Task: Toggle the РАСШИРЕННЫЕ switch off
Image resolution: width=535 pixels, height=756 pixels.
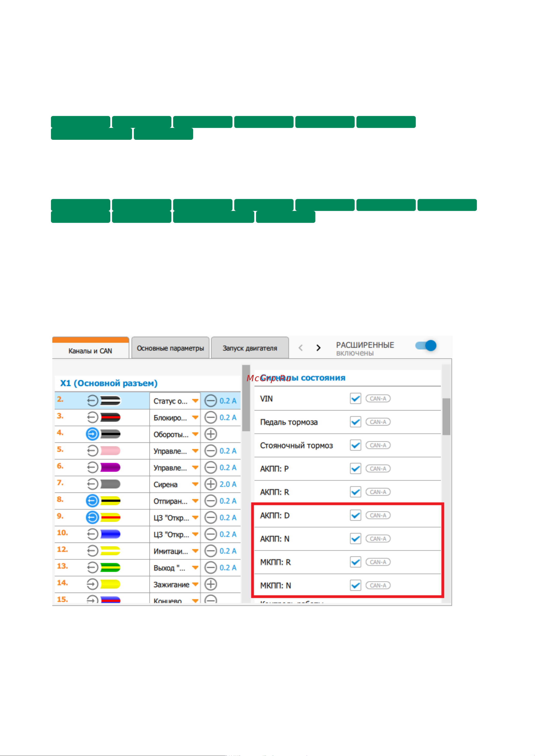Action: (x=426, y=346)
